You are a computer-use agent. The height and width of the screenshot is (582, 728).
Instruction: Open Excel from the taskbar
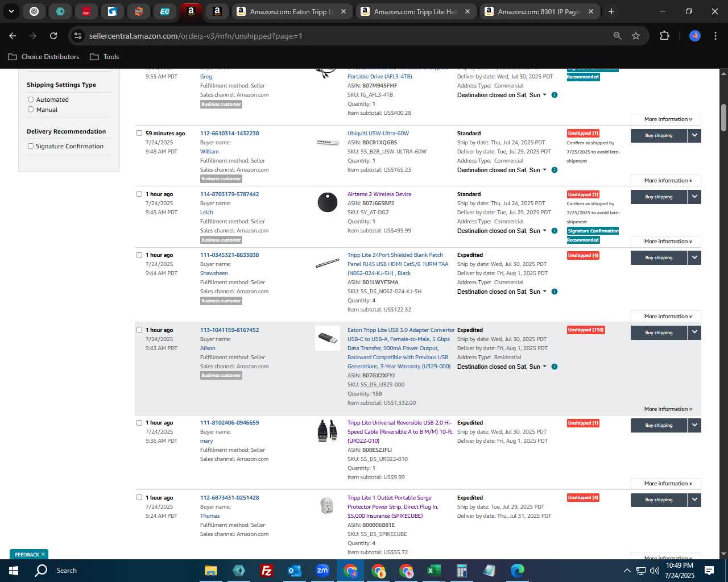[x=434, y=571]
